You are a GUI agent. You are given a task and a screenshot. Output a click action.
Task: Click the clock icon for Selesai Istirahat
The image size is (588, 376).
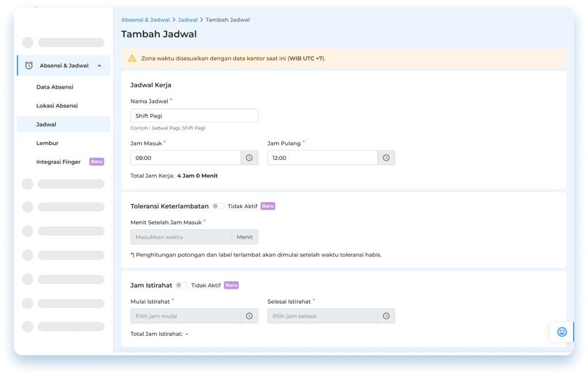[386, 316]
